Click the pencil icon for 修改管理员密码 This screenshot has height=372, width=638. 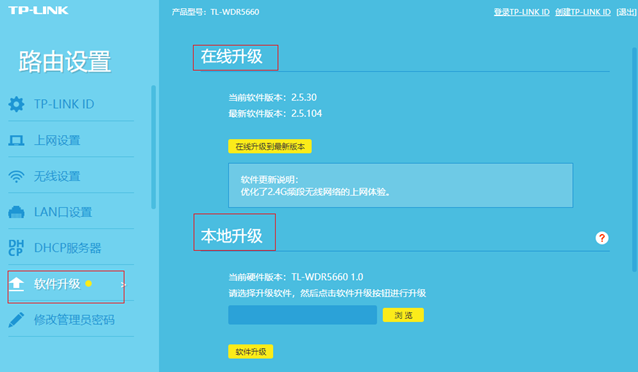[16, 320]
